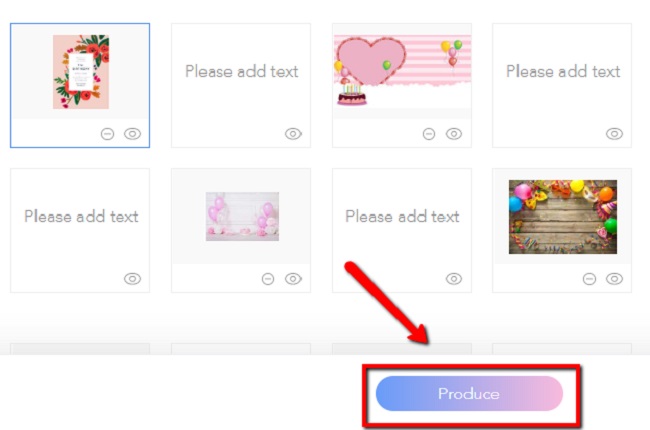The width and height of the screenshot is (650, 430).
Task: Add text to first card in second row
Action: pyautogui.click(x=81, y=216)
